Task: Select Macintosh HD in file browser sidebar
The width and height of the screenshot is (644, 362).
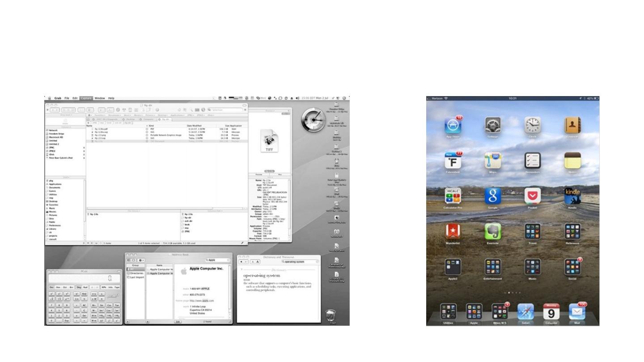Action: click(56, 137)
